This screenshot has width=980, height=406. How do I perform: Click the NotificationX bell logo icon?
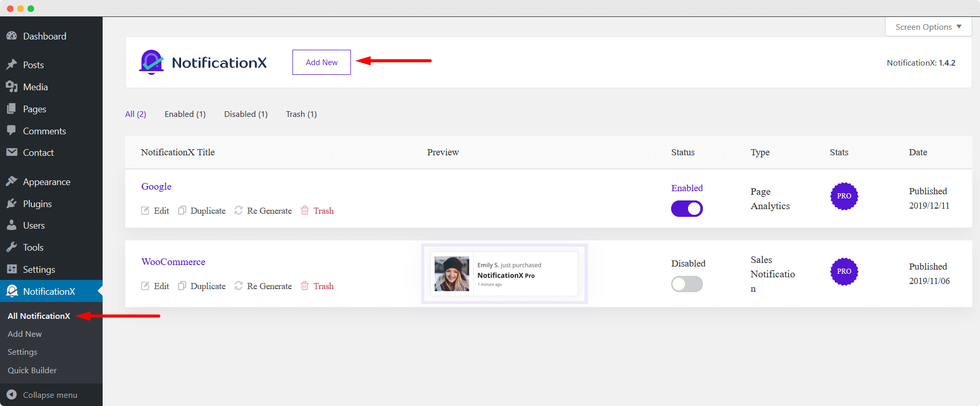click(x=151, y=63)
